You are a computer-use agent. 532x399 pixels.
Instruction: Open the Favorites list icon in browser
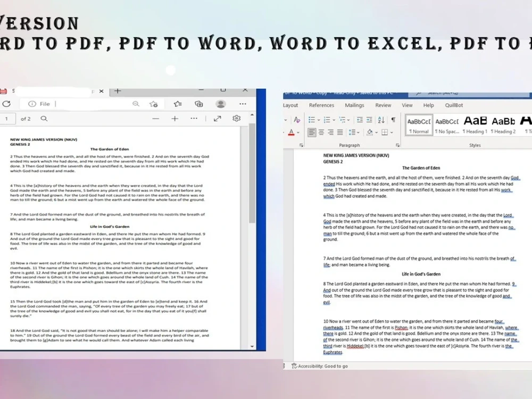(178, 104)
